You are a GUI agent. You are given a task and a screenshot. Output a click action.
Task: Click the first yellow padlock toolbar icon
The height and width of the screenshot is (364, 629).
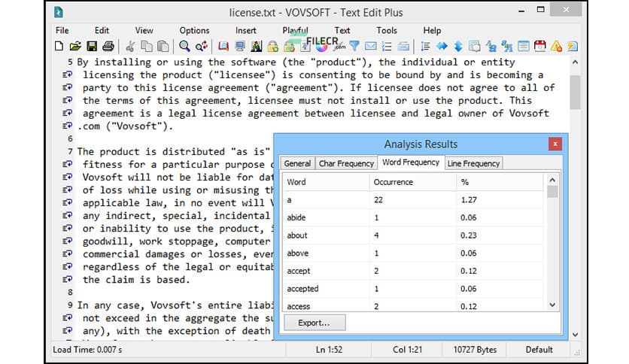(273, 47)
